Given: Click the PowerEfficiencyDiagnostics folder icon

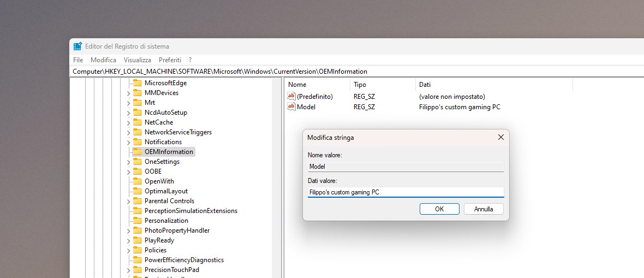Looking at the screenshot, I should (137, 261).
